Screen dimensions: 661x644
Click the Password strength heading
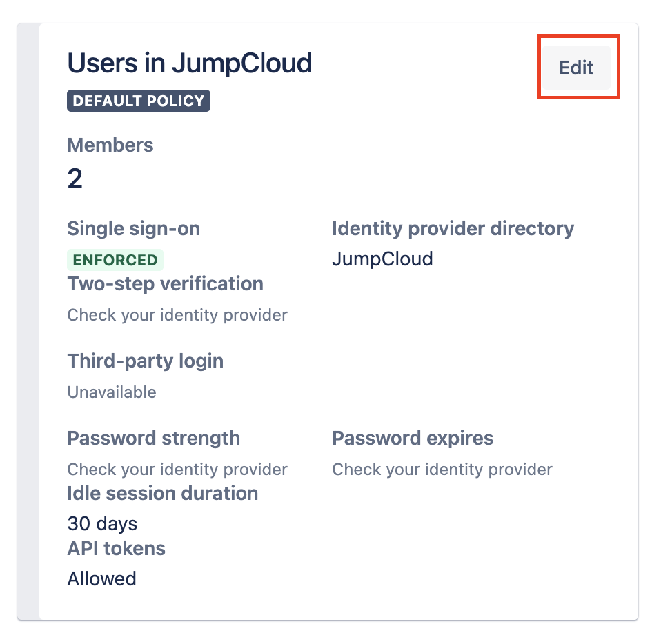pyautogui.click(x=153, y=438)
